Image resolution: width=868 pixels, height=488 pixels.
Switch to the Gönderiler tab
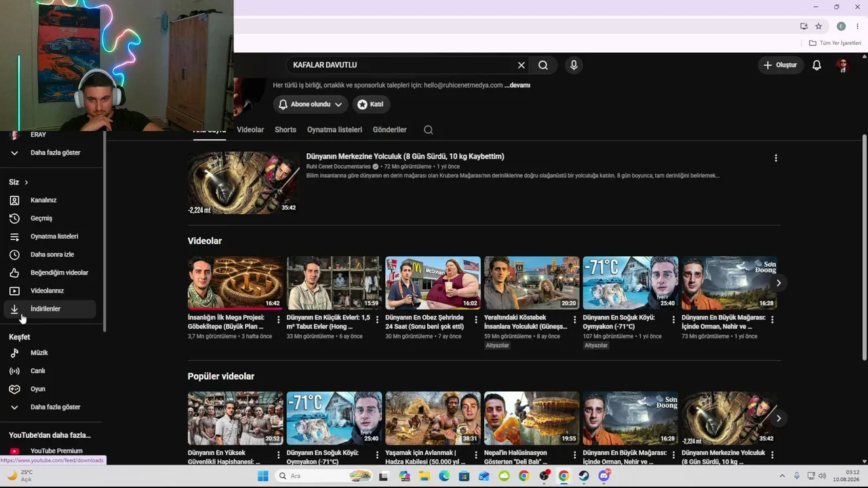click(x=390, y=129)
